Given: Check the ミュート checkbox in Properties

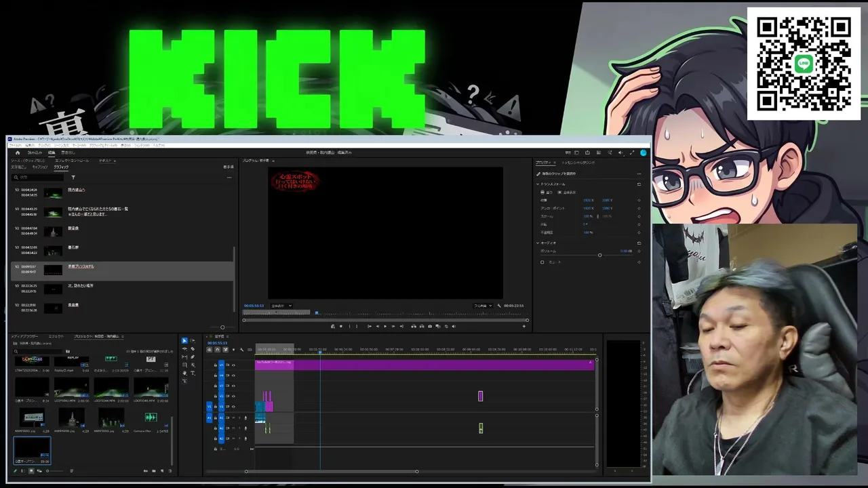Looking at the screenshot, I should tap(542, 262).
